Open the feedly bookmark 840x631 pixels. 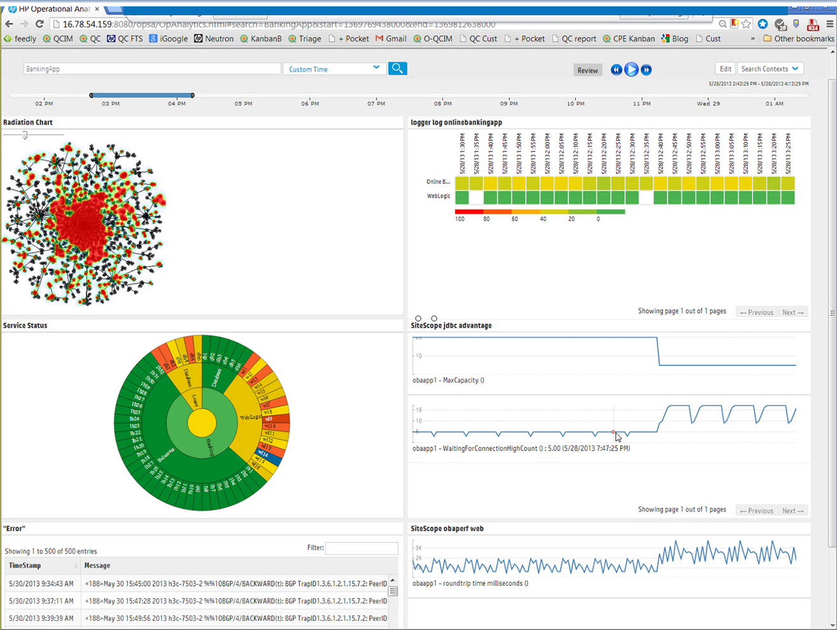coord(20,39)
